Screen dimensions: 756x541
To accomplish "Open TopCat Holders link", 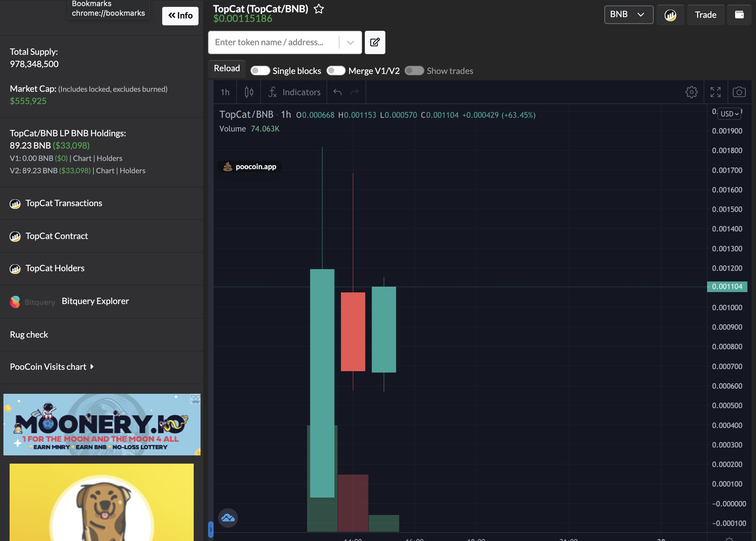I will [55, 268].
